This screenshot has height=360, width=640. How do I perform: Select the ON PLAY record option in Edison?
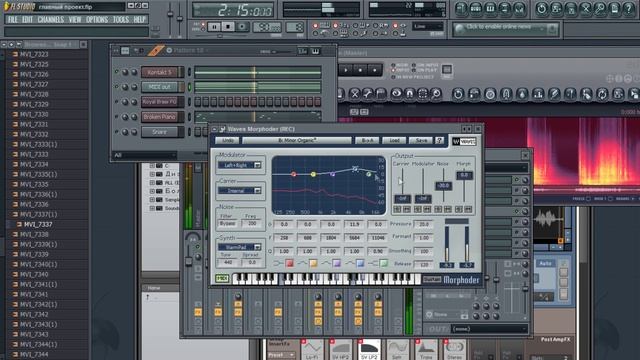[x=424, y=70]
